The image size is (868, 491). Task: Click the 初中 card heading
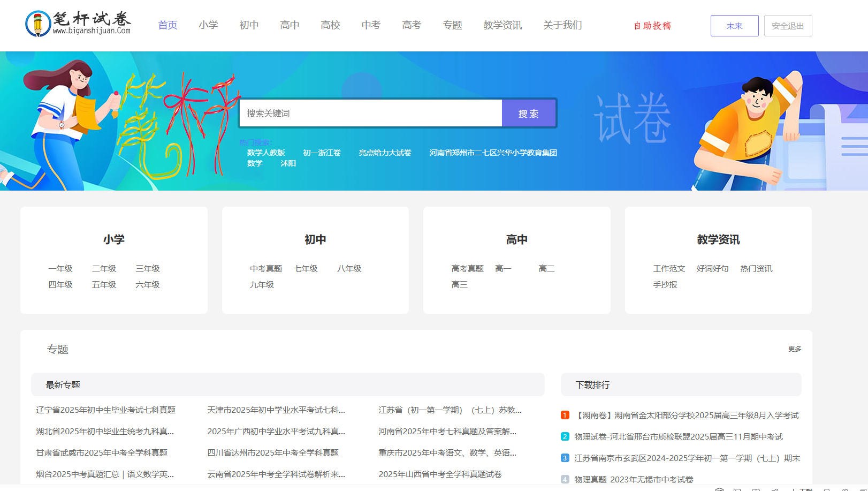[x=315, y=239]
